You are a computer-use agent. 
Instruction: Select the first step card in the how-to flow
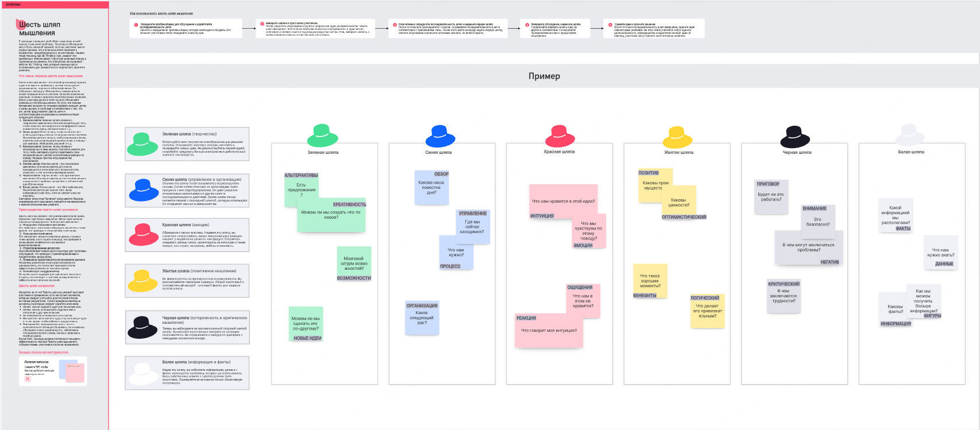pos(184,28)
